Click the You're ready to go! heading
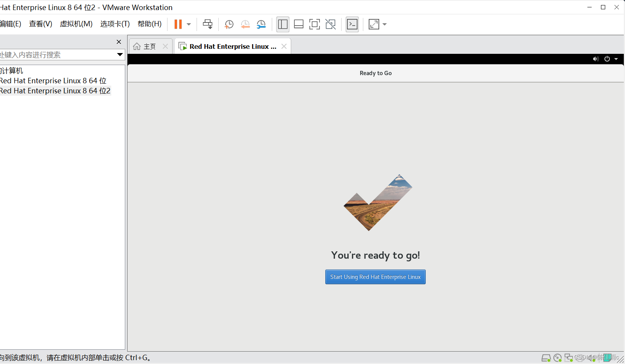This screenshot has height=364, width=625. [375, 255]
